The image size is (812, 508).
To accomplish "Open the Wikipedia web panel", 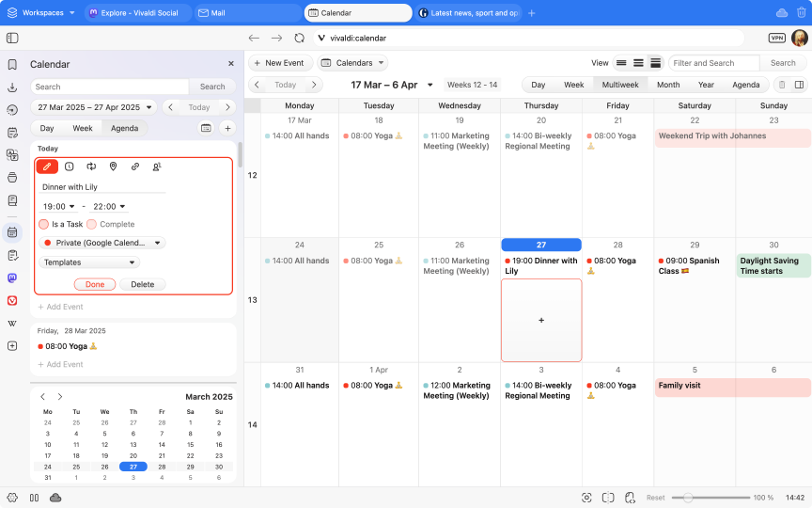I will [x=12, y=324].
